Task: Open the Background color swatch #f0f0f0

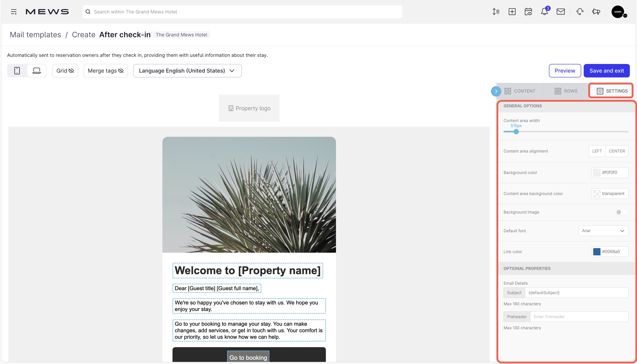Action: coord(597,173)
